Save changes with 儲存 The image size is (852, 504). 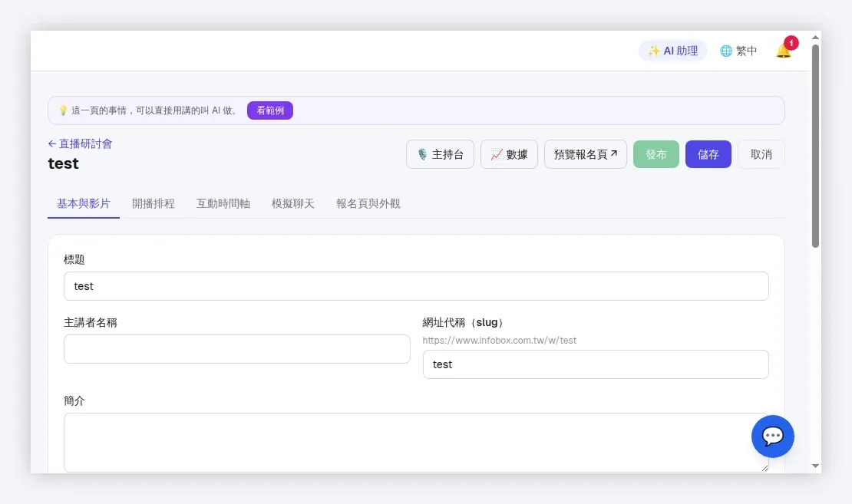pyautogui.click(x=708, y=154)
